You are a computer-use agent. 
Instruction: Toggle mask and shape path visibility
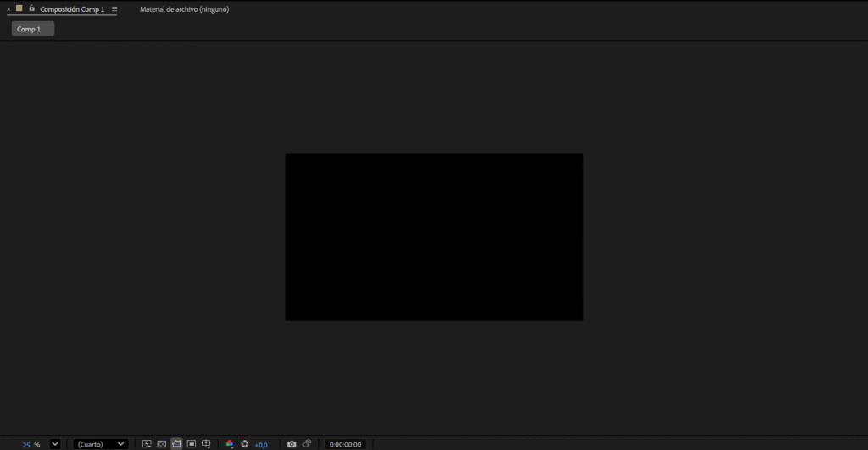[x=176, y=444]
